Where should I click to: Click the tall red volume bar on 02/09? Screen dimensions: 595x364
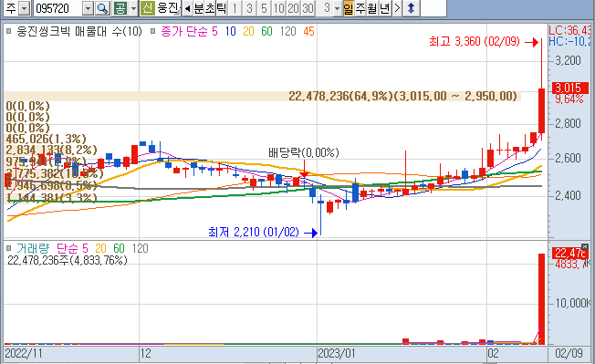tap(542, 299)
